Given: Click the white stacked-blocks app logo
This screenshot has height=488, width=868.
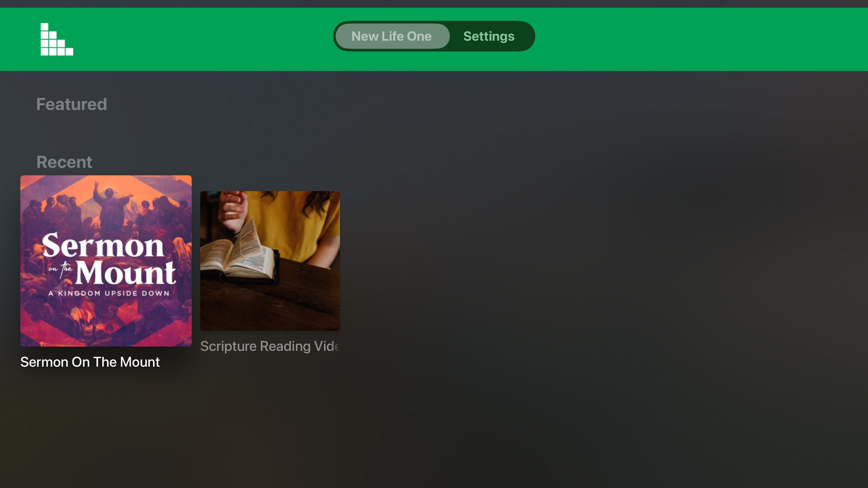Looking at the screenshot, I should click(x=57, y=39).
